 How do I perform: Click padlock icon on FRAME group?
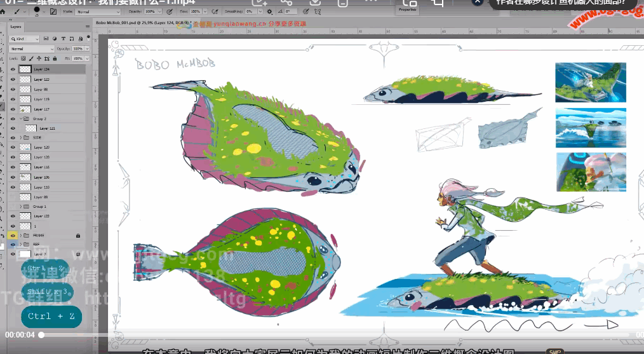(x=78, y=236)
